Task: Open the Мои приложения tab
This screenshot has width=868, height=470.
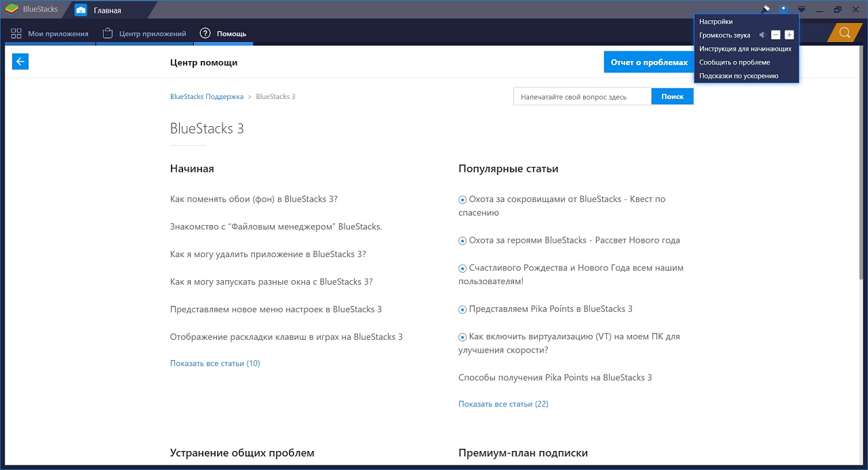Action: tap(50, 33)
